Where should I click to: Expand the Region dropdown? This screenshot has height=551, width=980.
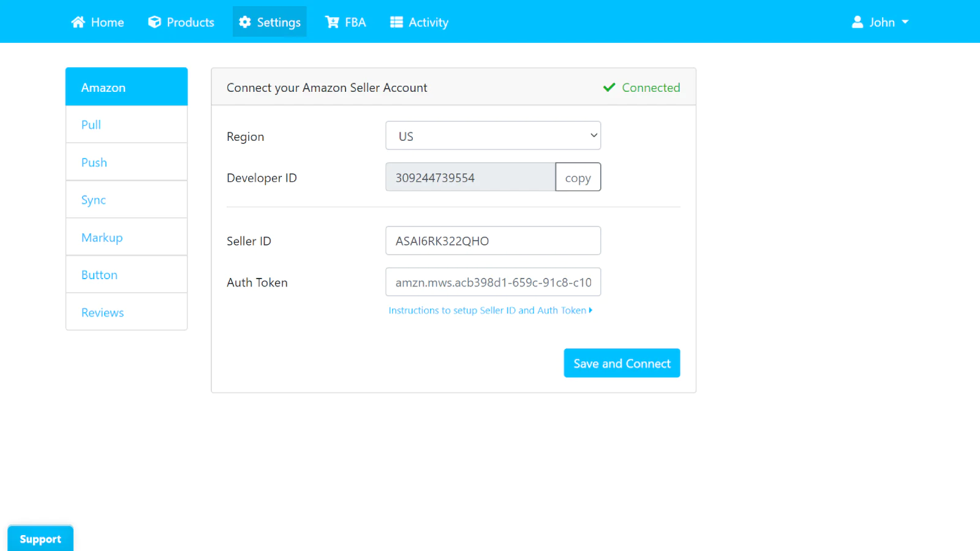tap(493, 136)
